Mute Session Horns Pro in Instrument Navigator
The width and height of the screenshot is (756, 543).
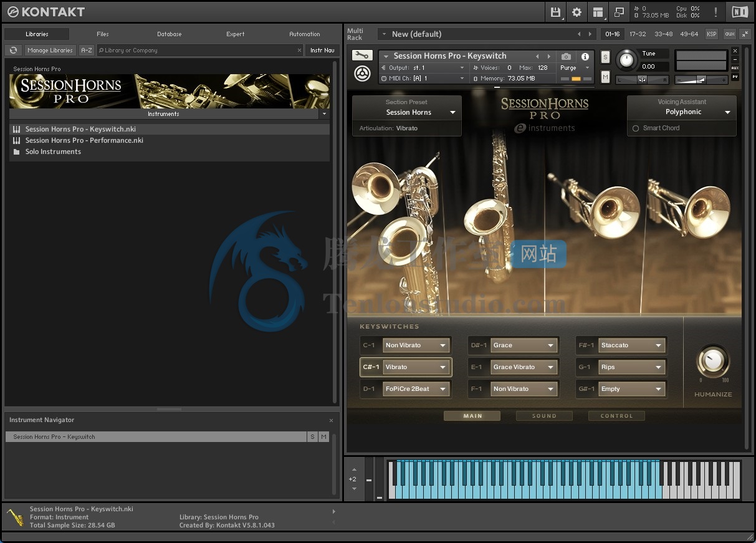[323, 437]
